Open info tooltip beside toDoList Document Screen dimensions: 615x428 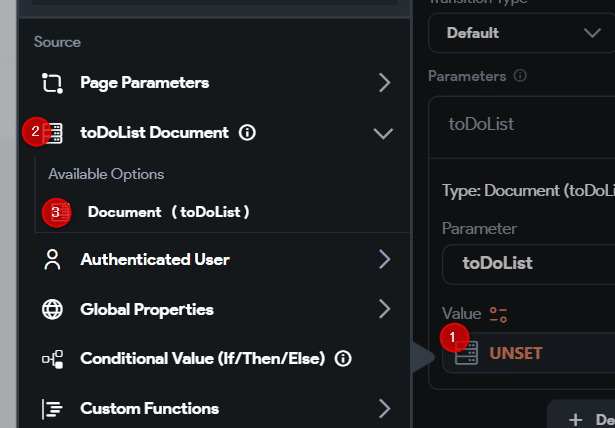(x=247, y=133)
